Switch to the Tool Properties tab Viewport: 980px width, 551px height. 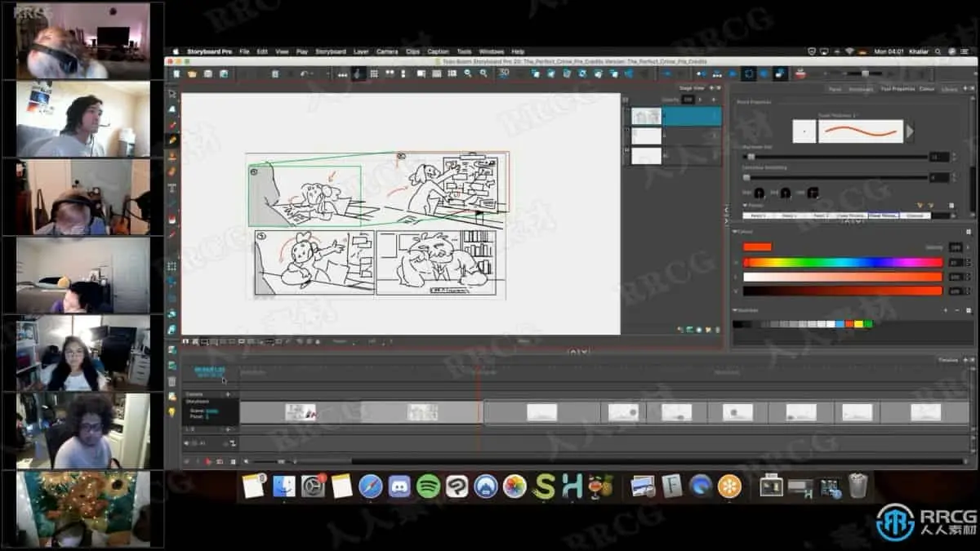[x=898, y=89]
